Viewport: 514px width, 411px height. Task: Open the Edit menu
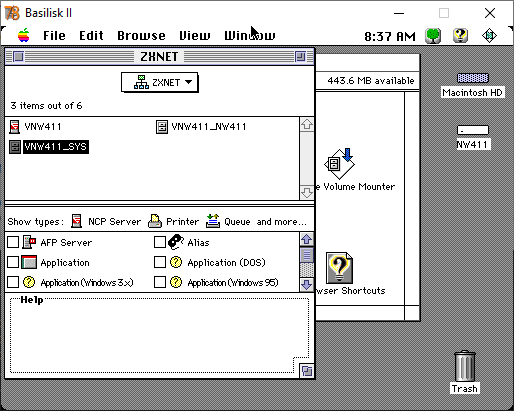pos(91,35)
